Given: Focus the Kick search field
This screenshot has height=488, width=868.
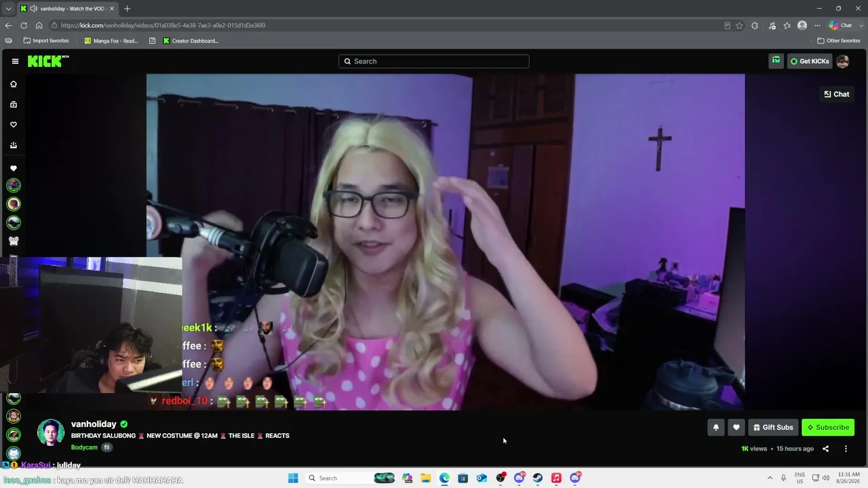Looking at the screenshot, I should (x=434, y=61).
